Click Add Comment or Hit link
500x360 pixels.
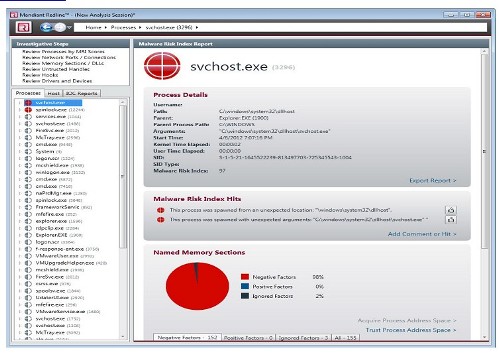tap(422, 234)
